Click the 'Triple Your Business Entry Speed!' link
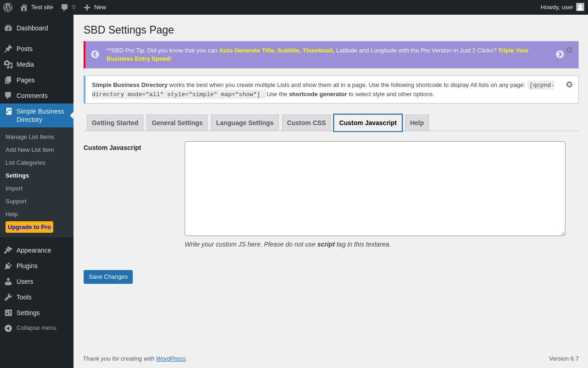 tap(317, 54)
